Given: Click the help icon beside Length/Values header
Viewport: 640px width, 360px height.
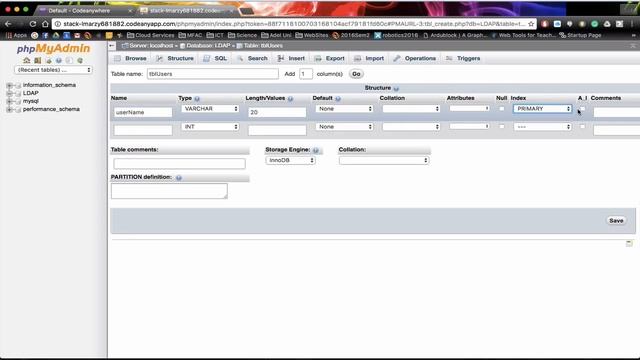Looking at the screenshot, I should tap(291, 99).
